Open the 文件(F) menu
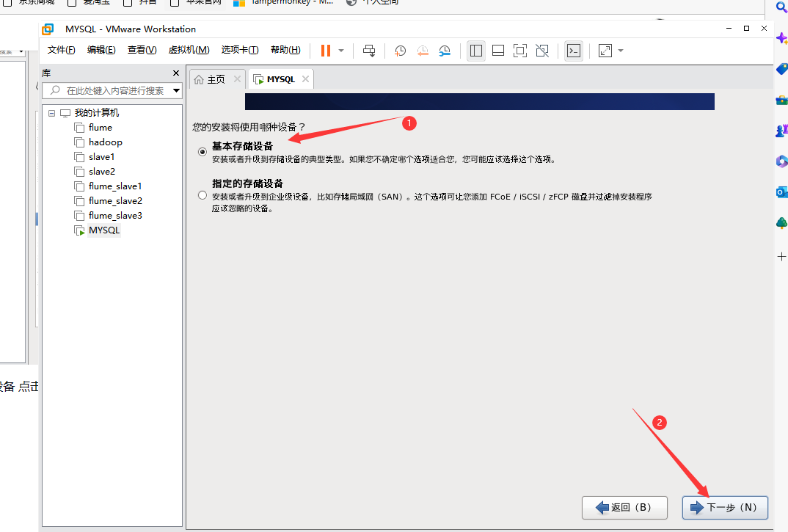The image size is (788, 532). pos(62,50)
